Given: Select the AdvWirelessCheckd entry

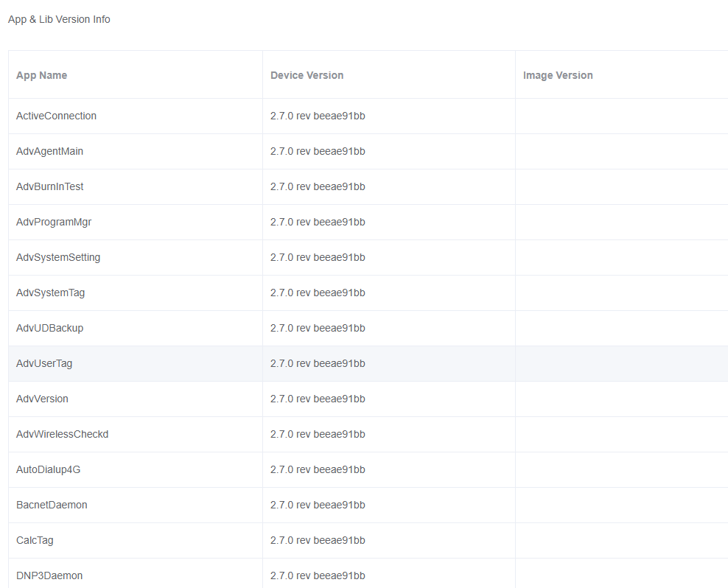Looking at the screenshot, I should point(62,434).
